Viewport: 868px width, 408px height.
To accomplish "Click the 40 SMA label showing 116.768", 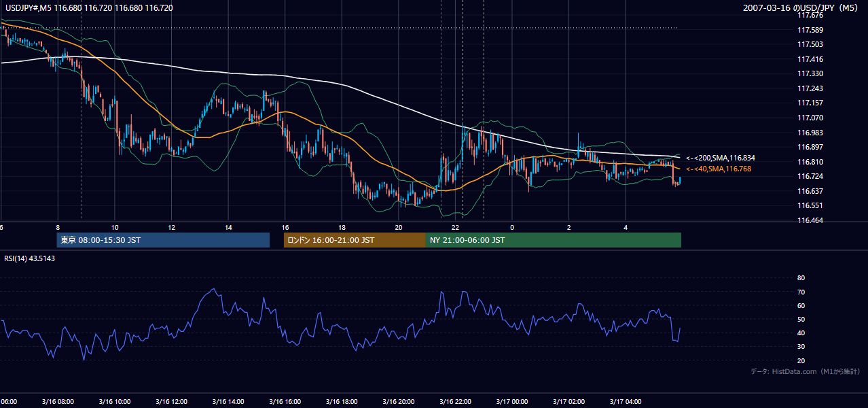I will 719,169.
